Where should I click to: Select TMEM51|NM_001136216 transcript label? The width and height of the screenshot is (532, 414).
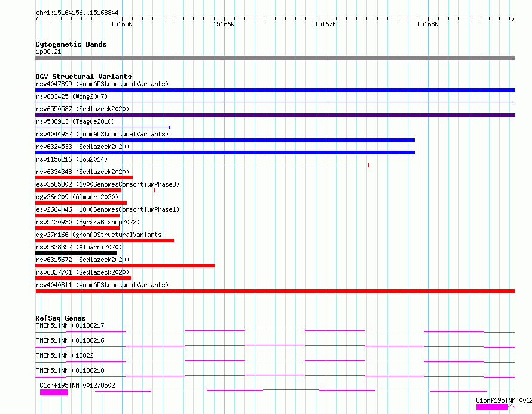click(x=70, y=340)
